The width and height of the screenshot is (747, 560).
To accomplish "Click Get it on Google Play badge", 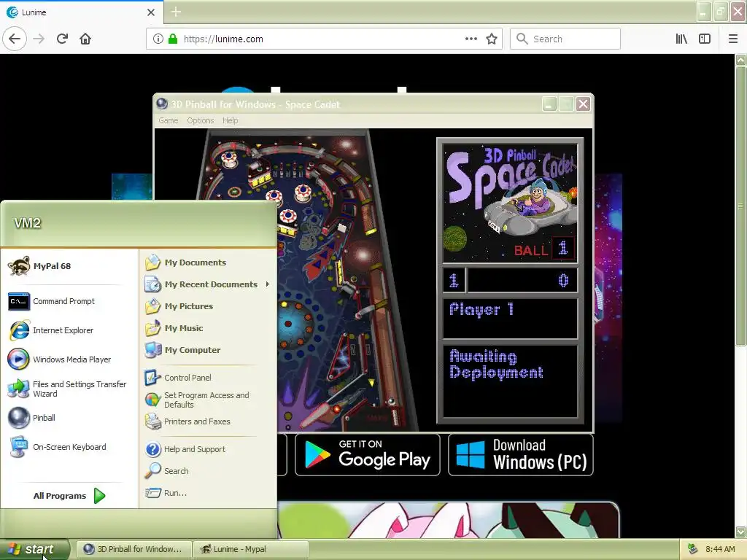I will [368, 454].
